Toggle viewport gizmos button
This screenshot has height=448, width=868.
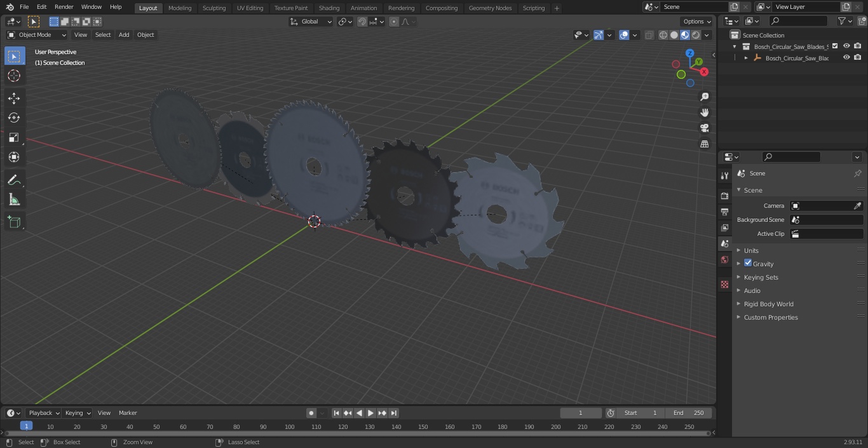(x=599, y=35)
